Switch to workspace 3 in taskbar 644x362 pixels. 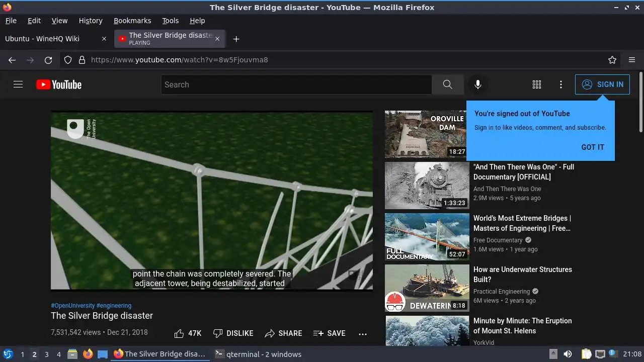tap(46, 354)
